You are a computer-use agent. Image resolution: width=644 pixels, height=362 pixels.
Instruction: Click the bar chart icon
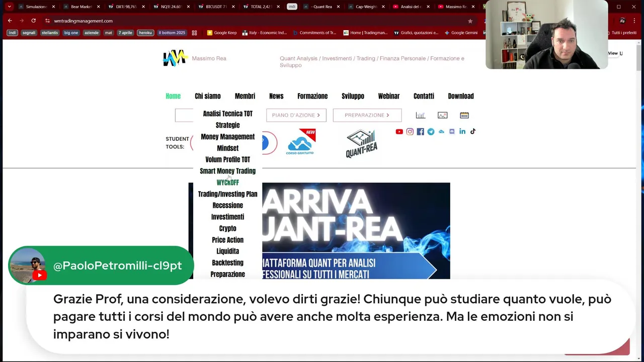click(421, 115)
